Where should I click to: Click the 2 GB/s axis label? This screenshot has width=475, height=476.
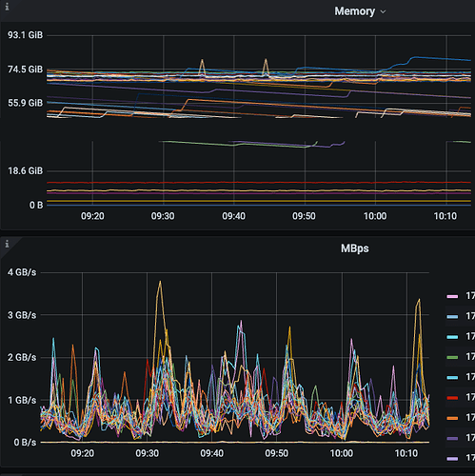tap(22, 358)
